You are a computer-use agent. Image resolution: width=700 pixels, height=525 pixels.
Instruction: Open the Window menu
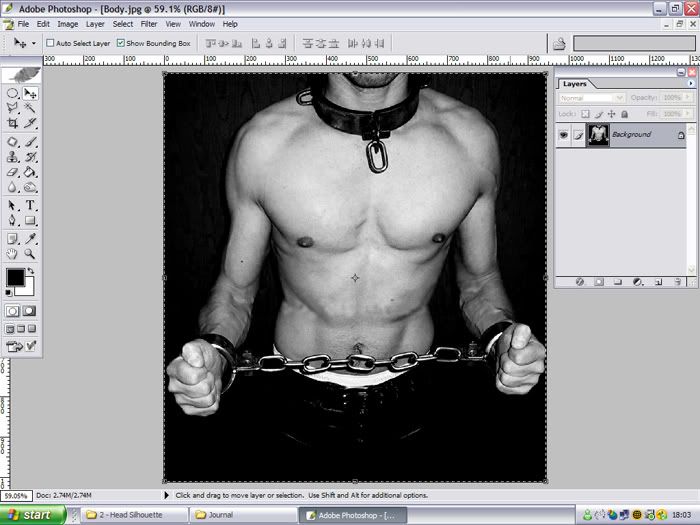pos(201,24)
